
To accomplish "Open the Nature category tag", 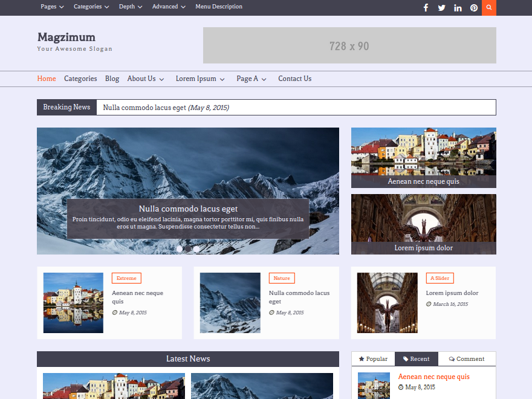I will 282,278.
